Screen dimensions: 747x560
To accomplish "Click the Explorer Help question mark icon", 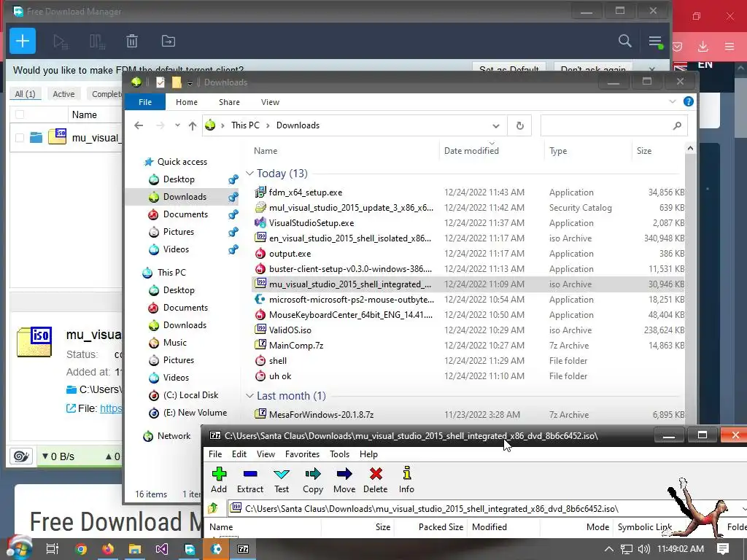I will point(689,101).
